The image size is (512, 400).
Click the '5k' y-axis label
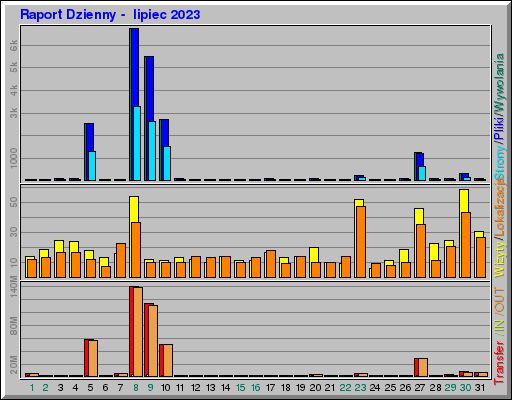pos(14,67)
